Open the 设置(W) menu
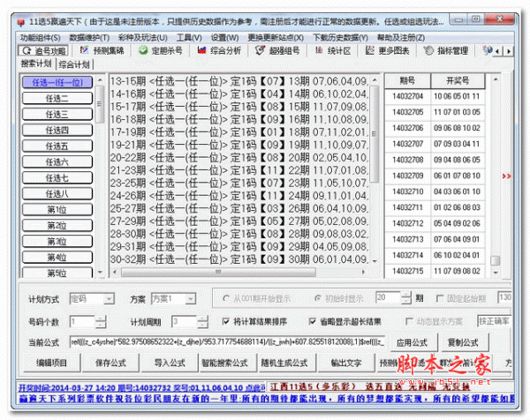Viewport: 530px width, 420px height. pyautogui.click(x=224, y=37)
